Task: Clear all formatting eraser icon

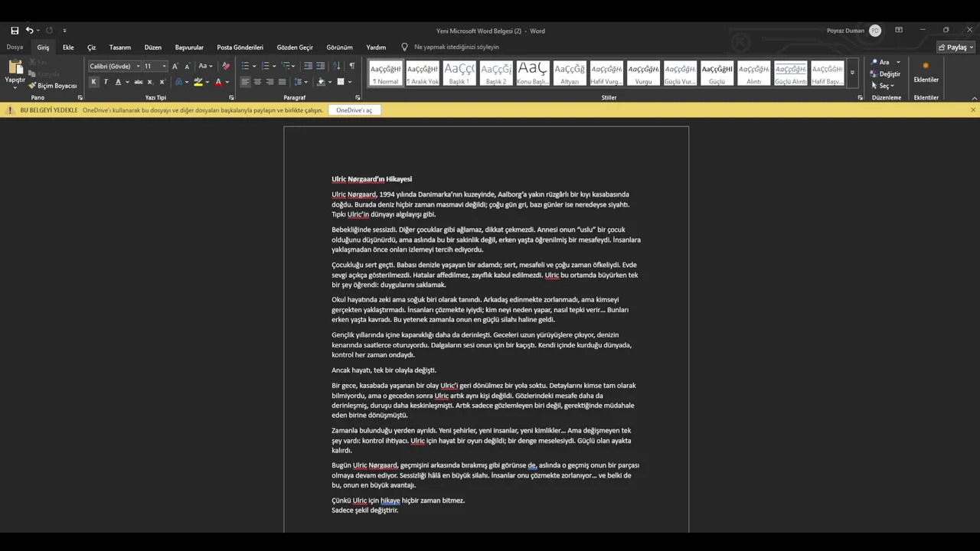Action: coord(225,67)
